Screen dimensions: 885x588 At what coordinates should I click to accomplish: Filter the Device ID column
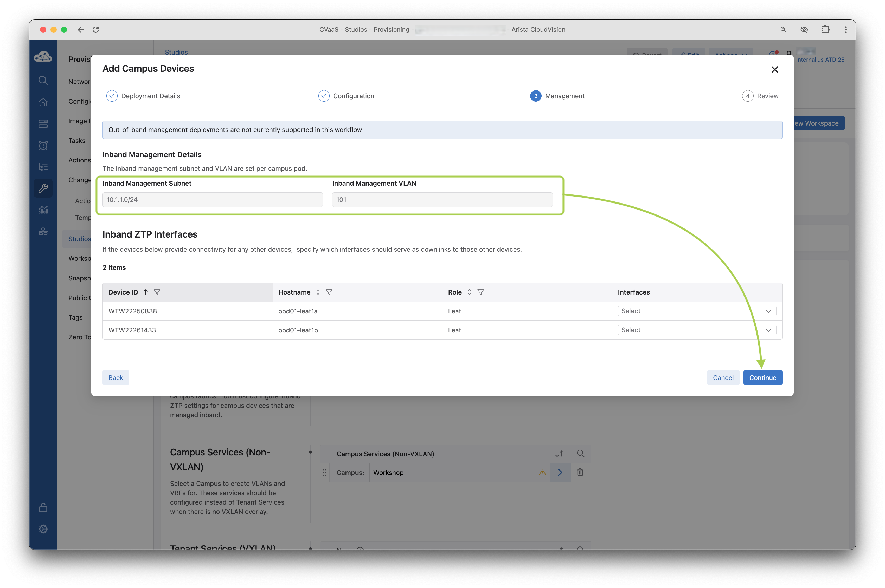tap(157, 292)
